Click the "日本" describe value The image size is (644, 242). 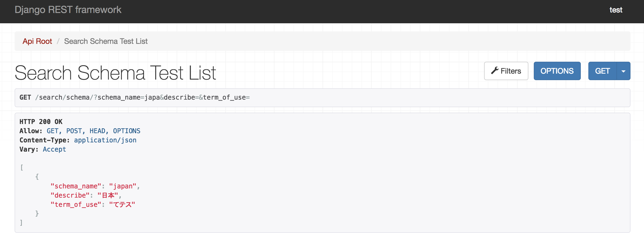[108, 195]
